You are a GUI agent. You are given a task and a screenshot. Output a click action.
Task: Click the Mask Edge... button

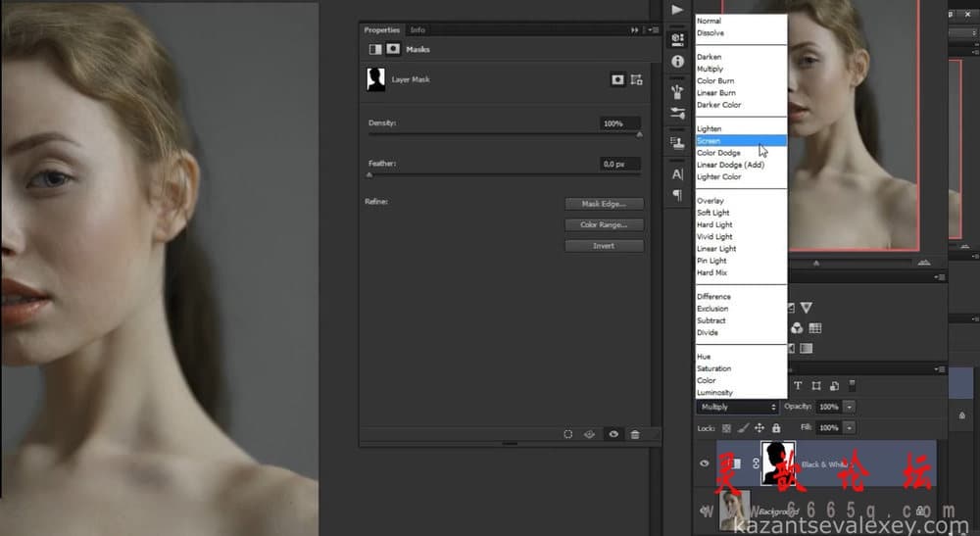(604, 204)
